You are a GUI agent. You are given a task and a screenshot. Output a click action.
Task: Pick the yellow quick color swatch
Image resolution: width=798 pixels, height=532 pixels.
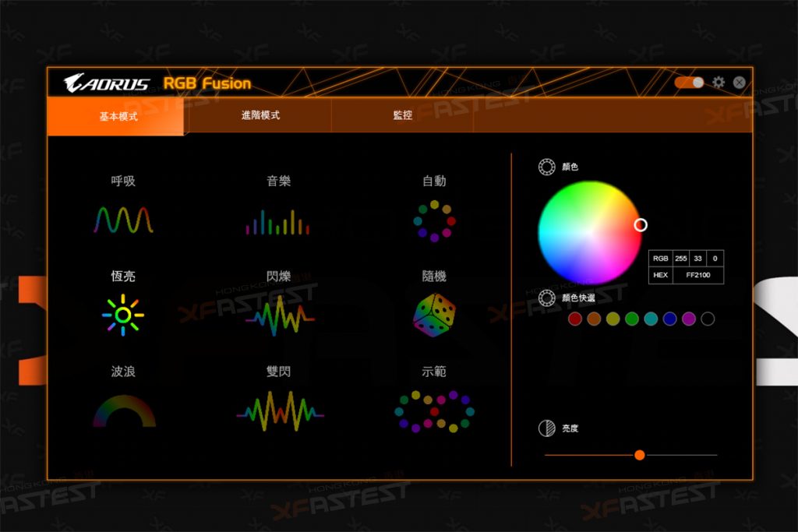click(613, 319)
